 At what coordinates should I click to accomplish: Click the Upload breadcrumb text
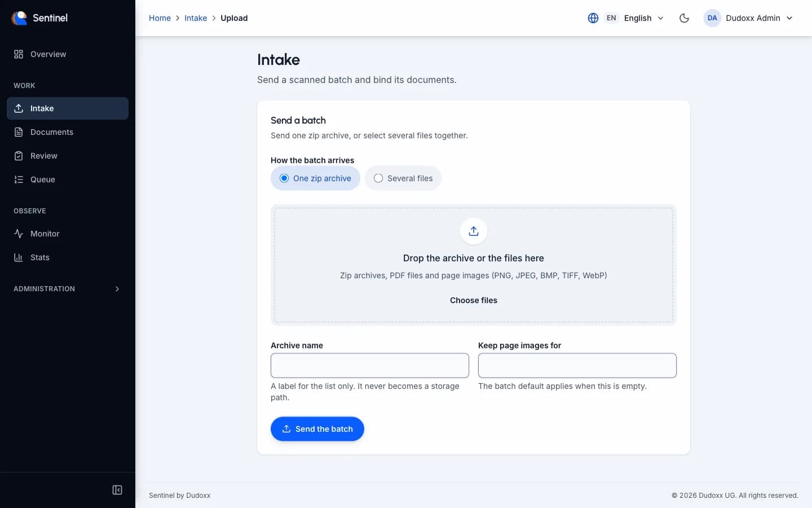[x=234, y=18]
